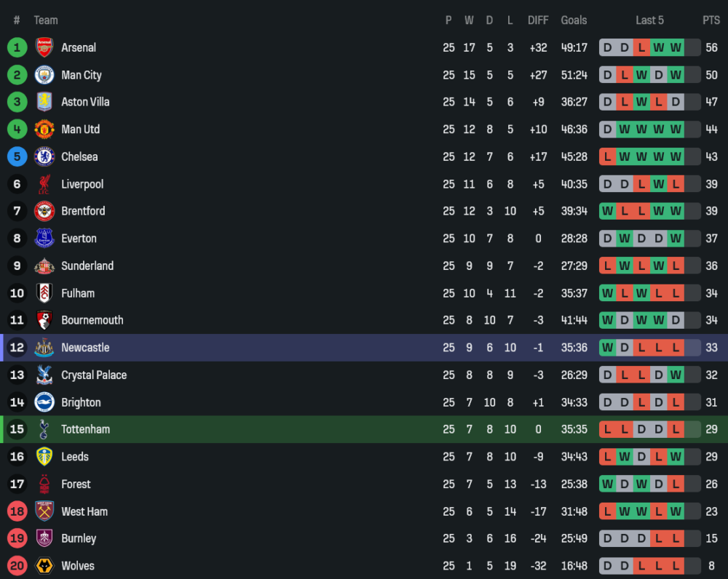
Task: Open the Chelsea crest icon
Action: pos(44,156)
